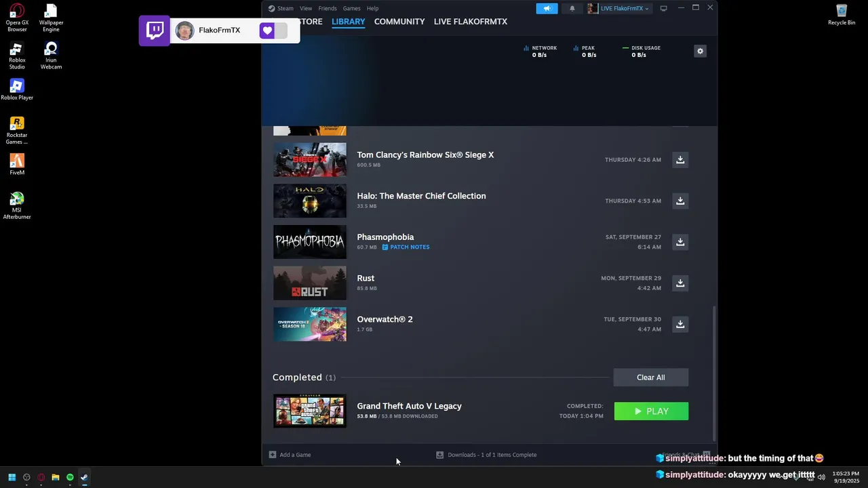Click the DISK USAGE 0 B/s stat
This screenshot has width=868, height=488.
(642, 52)
